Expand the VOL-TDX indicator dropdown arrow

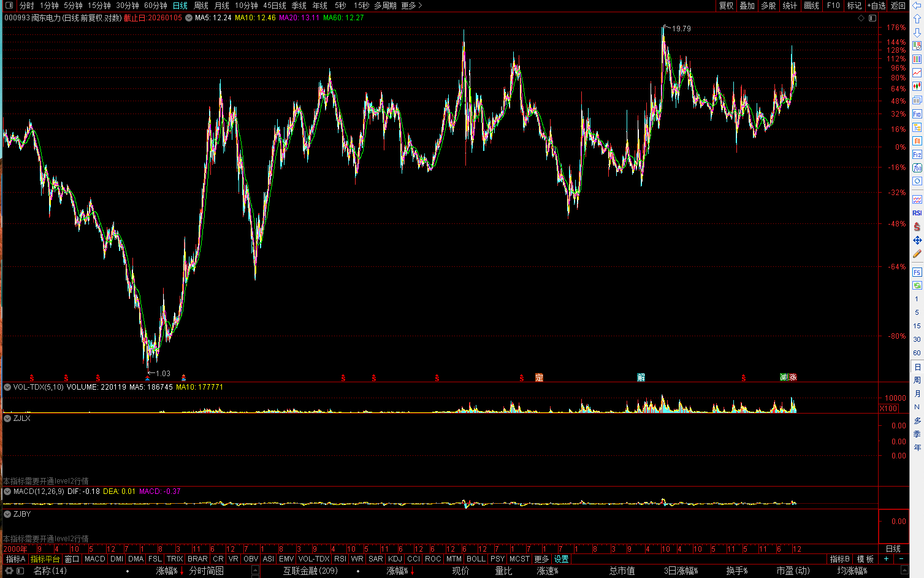click(7, 387)
